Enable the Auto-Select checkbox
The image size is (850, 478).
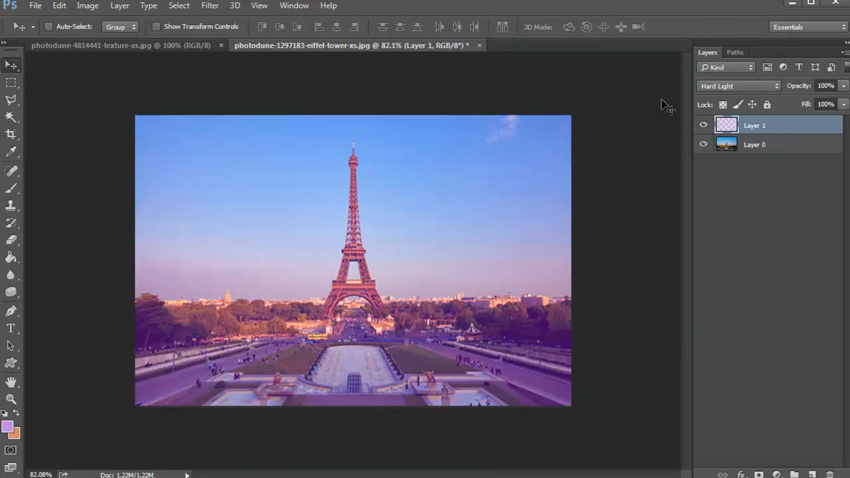click(48, 27)
